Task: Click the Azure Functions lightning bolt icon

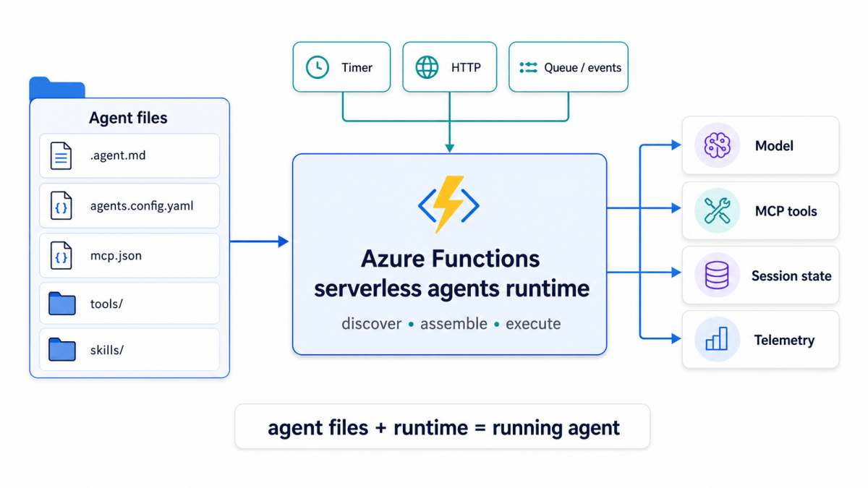Action: pos(448,205)
